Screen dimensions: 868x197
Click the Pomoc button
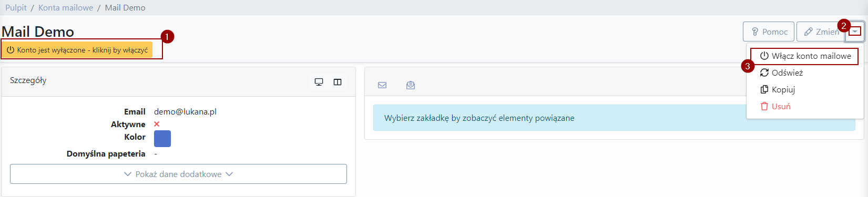769,32
